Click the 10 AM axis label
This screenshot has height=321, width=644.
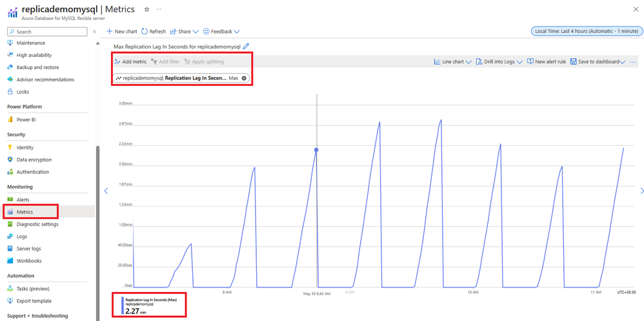(473, 292)
